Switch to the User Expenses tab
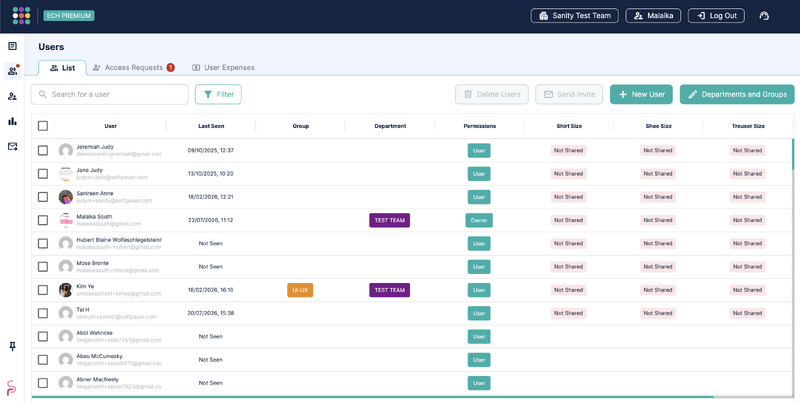The height and width of the screenshot is (403, 800). point(223,67)
